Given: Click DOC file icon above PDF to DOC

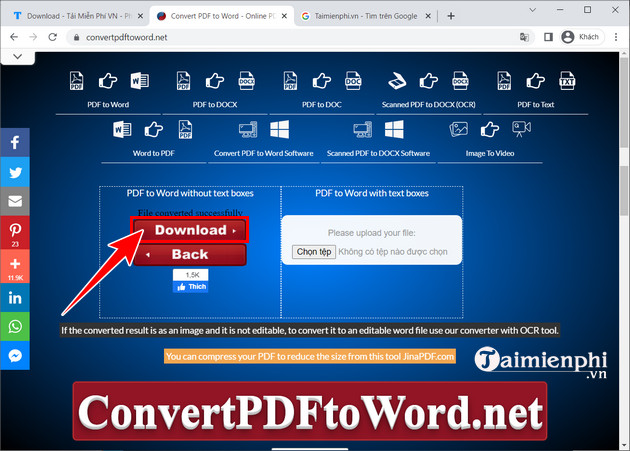Looking at the screenshot, I should [353, 80].
